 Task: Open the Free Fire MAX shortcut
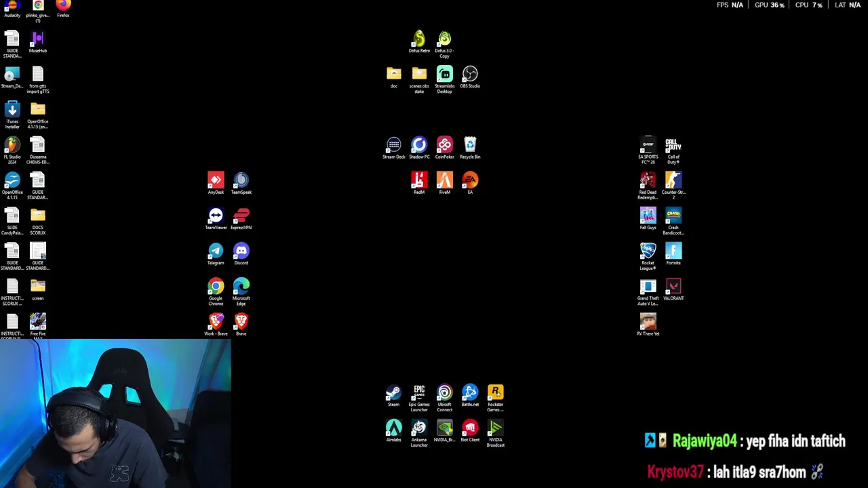point(38,325)
